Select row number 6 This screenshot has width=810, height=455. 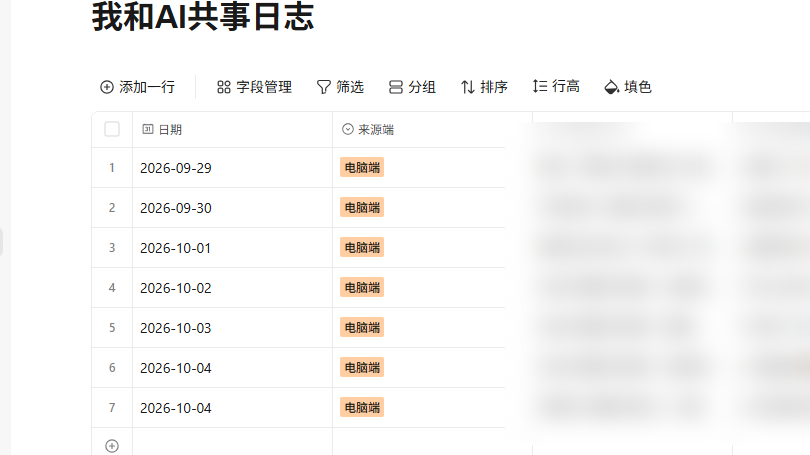pyautogui.click(x=112, y=368)
